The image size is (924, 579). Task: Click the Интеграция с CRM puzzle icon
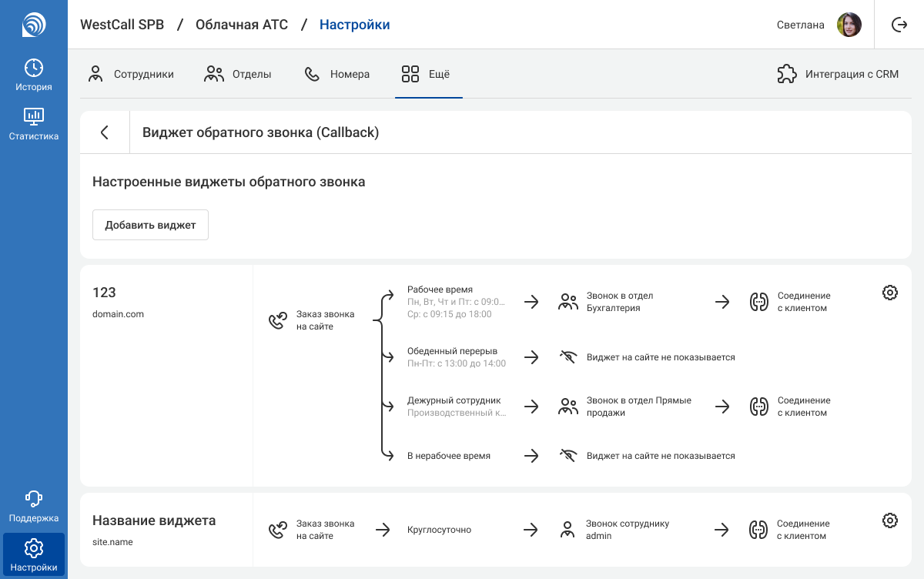click(x=787, y=74)
